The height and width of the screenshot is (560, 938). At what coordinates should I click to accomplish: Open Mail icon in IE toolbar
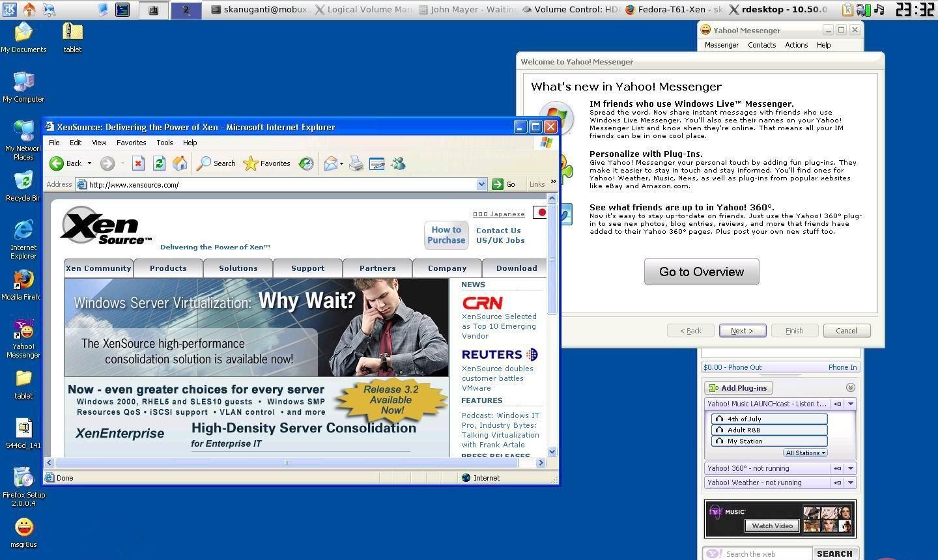(330, 163)
